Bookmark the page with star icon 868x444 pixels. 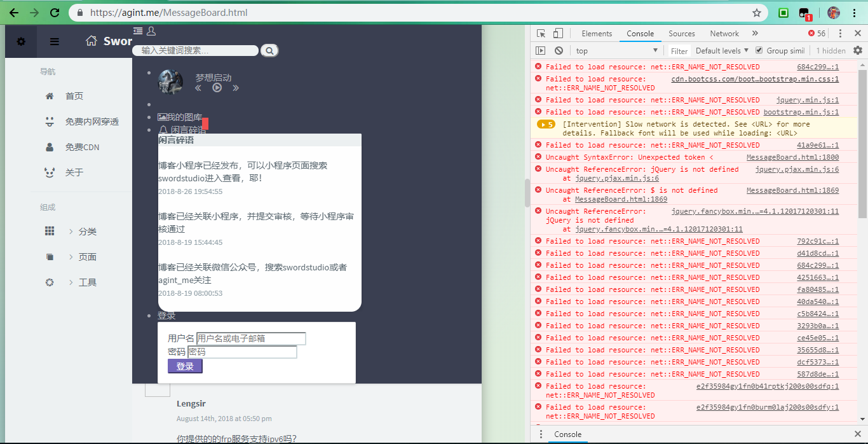click(x=757, y=13)
